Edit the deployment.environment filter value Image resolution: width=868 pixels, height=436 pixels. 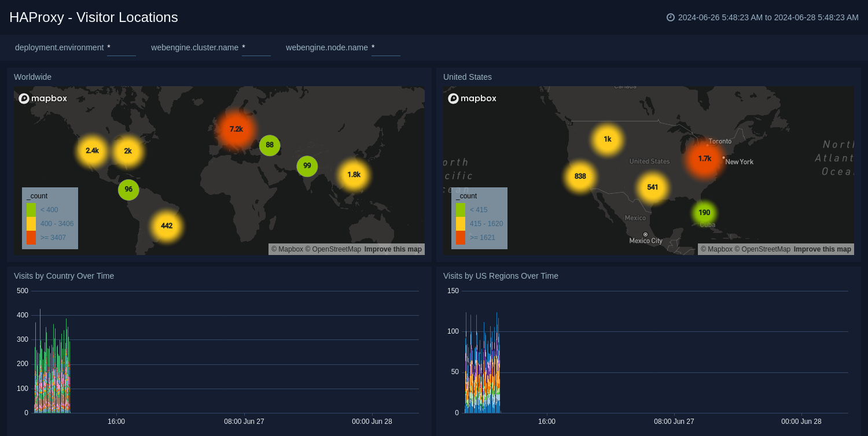click(121, 47)
